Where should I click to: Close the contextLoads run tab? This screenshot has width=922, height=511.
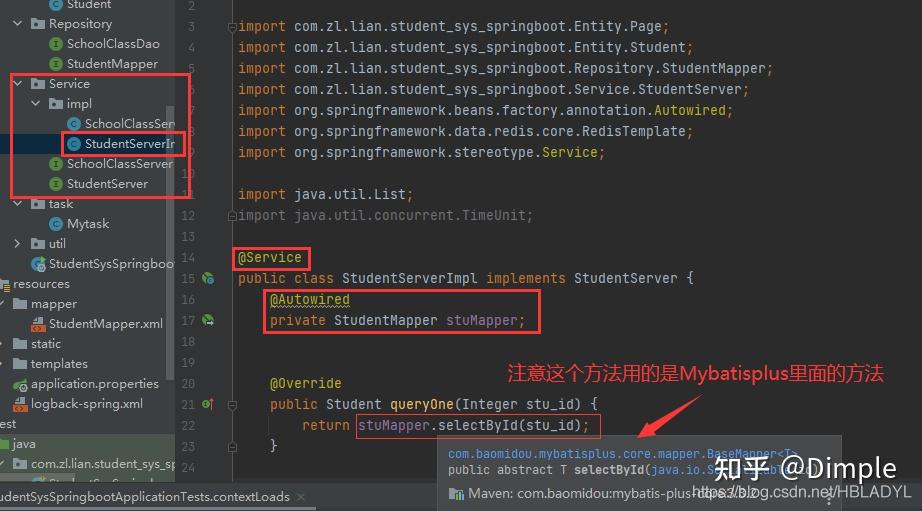click(x=301, y=497)
